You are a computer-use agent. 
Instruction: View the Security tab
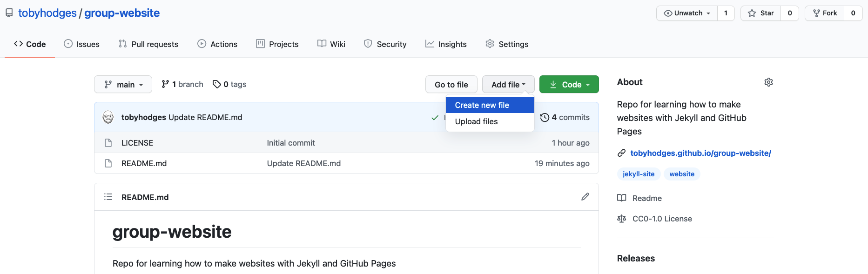coord(385,44)
